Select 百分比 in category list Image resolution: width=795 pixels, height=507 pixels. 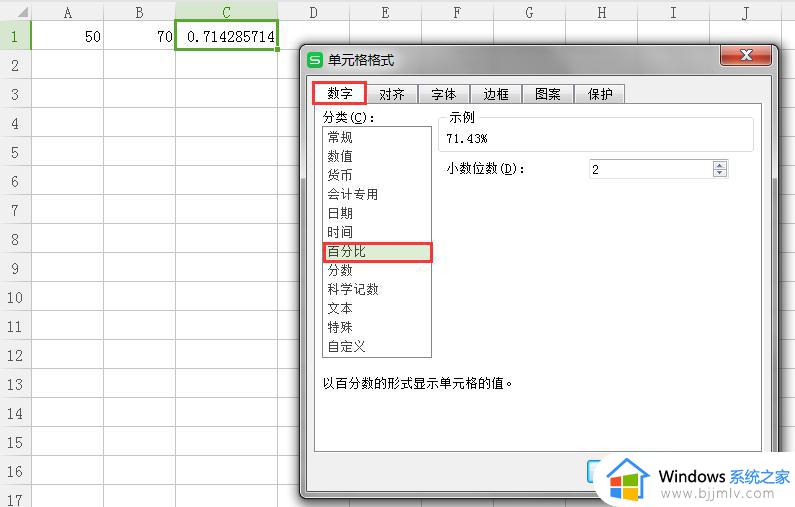pos(377,251)
